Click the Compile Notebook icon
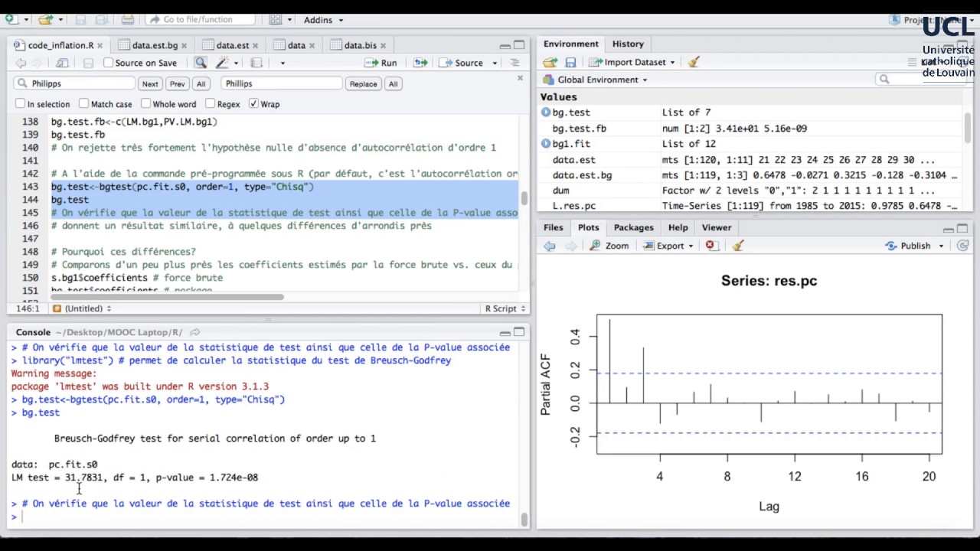This screenshot has height=551, width=980. [x=256, y=63]
